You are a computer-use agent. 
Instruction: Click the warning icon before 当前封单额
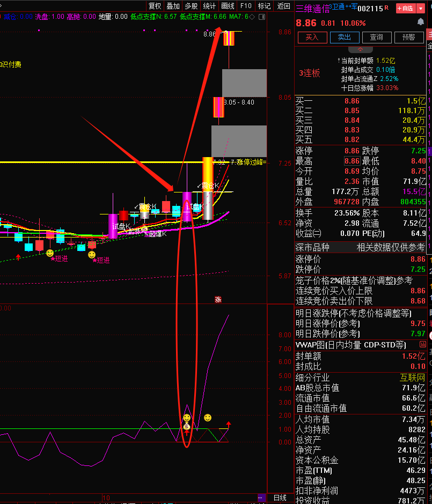(x=339, y=61)
